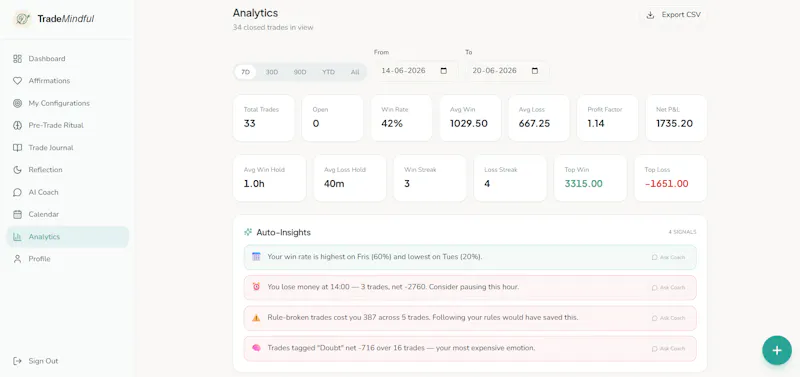Screen dimensions: 800x377
Task: Click the Net P&L value 1735.20
Action: 674,123
